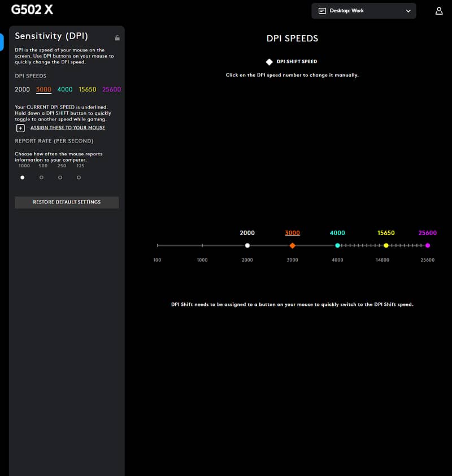This screenshot has width=452, height=476.
Task: Edit the yellow 15650 value above slider
Action: tap(386, 233)
